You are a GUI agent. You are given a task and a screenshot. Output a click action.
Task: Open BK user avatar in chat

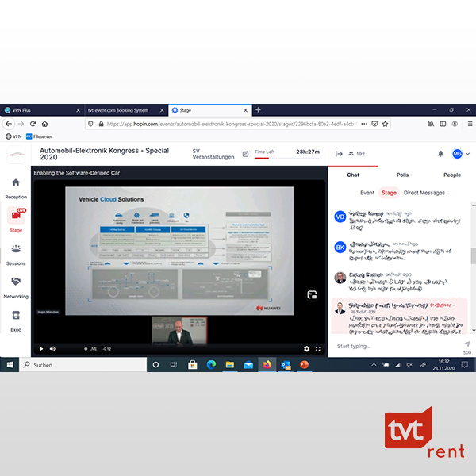(x=340, y=247)
